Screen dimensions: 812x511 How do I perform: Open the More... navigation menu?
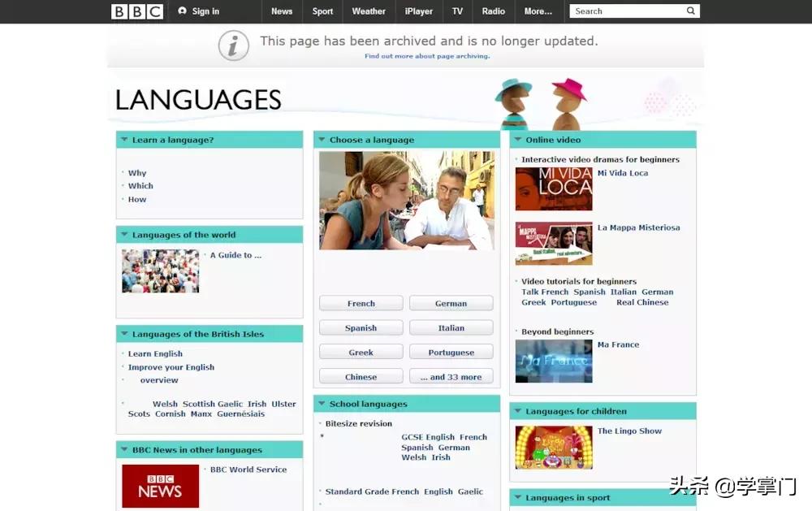(x=538, y=11)
